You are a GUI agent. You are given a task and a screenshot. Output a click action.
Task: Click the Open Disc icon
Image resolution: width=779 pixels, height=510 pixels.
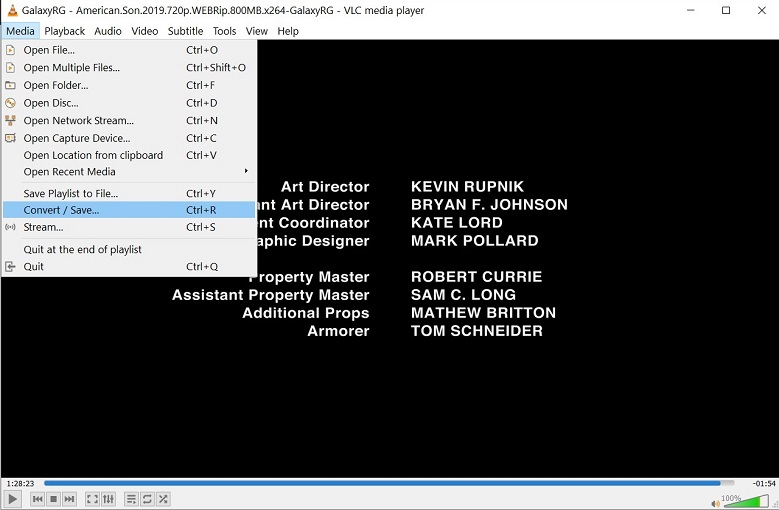coord(10,103)
